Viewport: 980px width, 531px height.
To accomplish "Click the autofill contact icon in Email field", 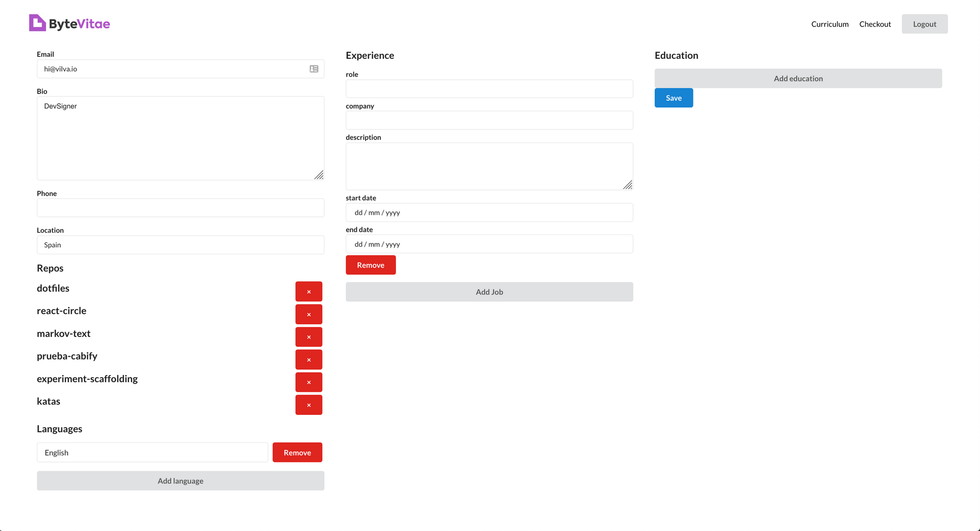I will point(314,69).
